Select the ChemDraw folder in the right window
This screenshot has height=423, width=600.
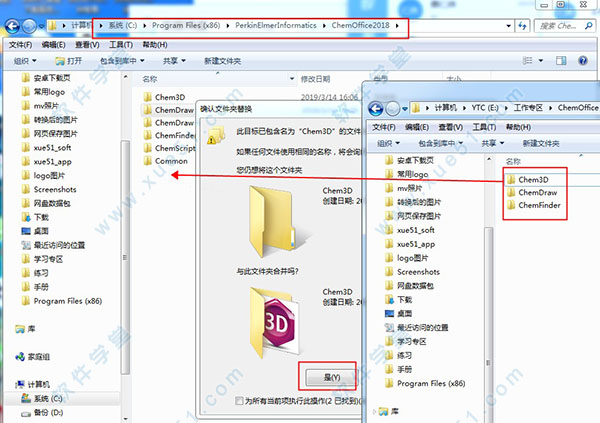536,193
